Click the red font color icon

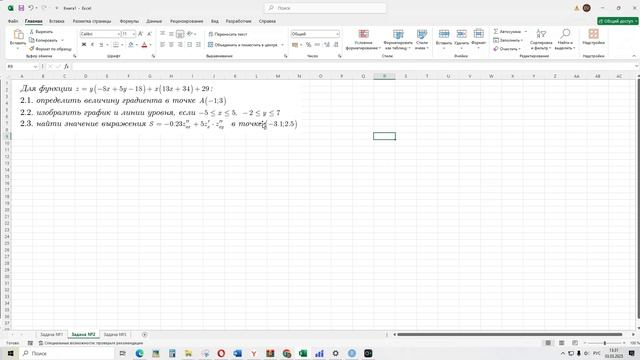click(144, 44)
